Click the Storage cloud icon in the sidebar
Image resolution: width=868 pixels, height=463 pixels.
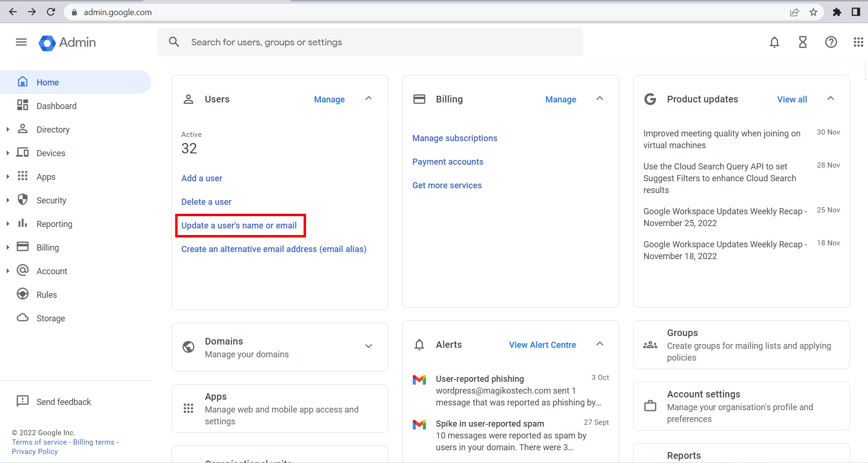pos(23,318)
